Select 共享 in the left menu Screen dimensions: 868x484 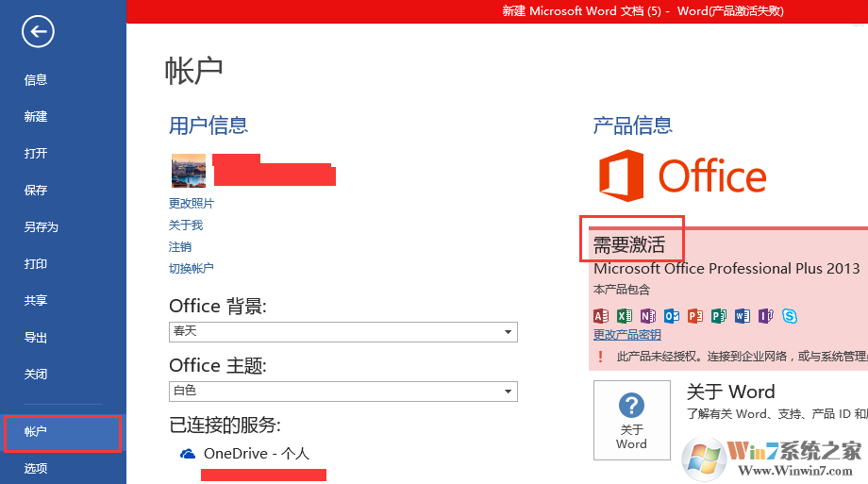36,300
